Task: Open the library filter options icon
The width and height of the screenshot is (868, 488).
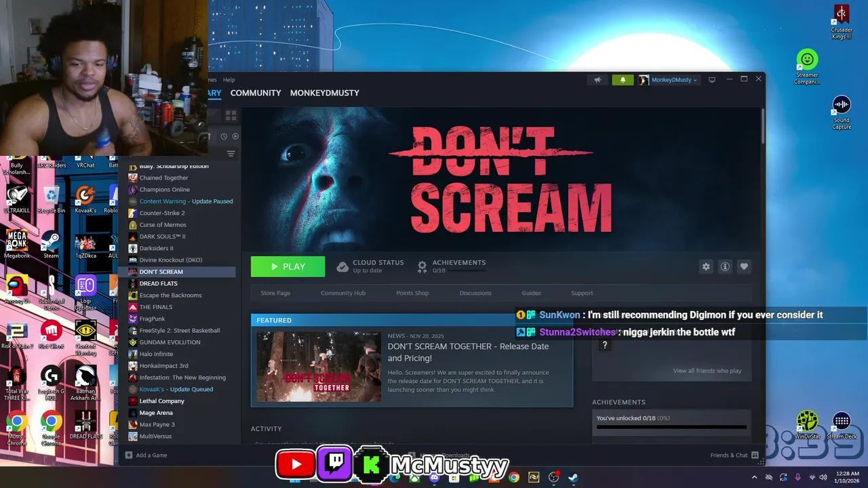Action: click(231, 154)
